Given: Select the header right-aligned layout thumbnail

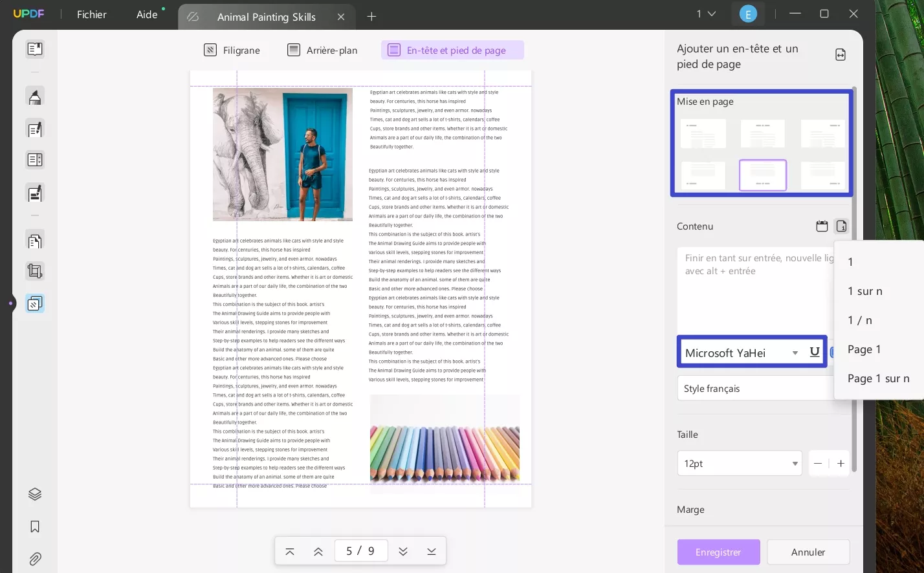Looking at the screenshot, I should click(823, 134).
